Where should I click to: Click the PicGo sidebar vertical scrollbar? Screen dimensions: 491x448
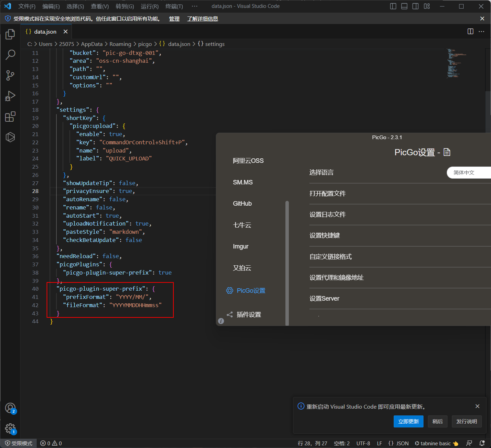[x=287, y=263]
